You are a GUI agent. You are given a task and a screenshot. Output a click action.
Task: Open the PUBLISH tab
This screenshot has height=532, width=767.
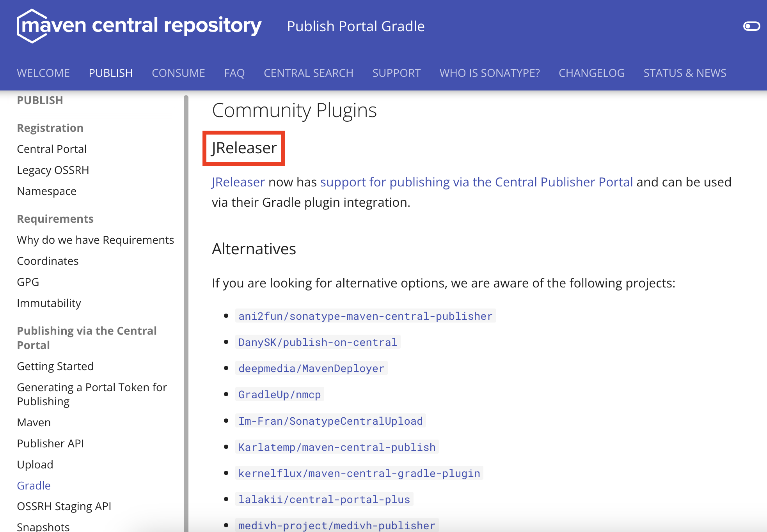click(111, 73)
